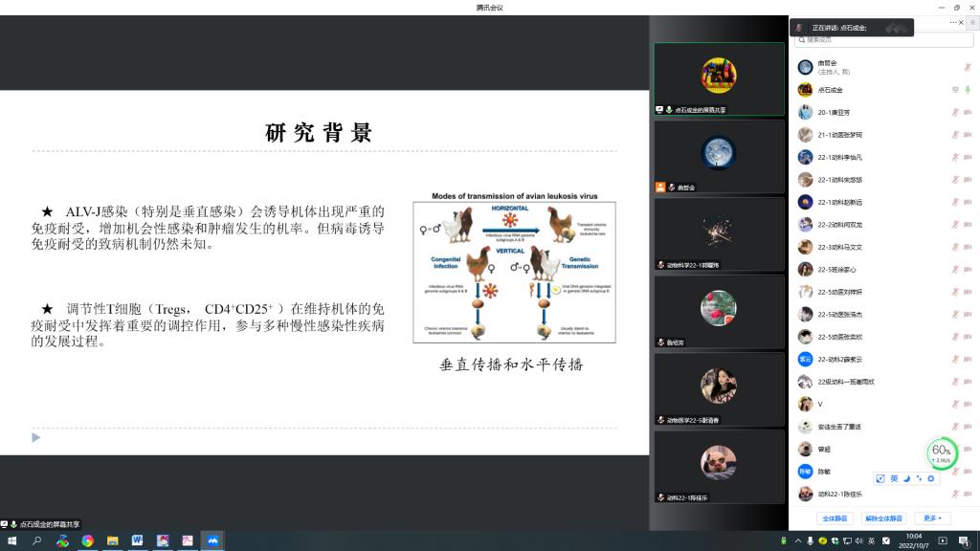The image size is (980, 551).
Task: Toggle camera icon for 21-1动医张梦珂
Action: 968,135
